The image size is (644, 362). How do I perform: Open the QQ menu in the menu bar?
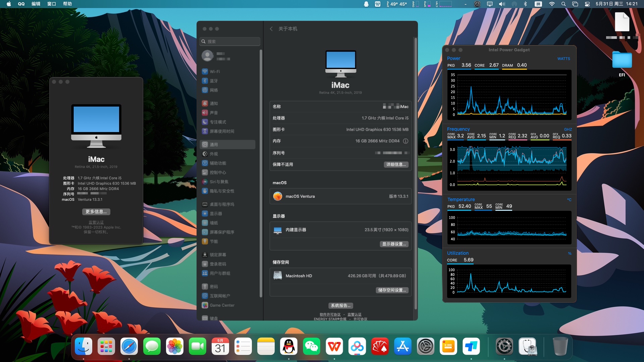(x=21, y=4)
